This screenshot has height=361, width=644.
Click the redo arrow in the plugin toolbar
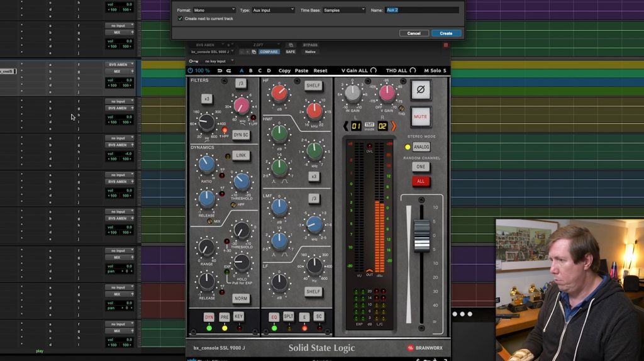point(229,70)
